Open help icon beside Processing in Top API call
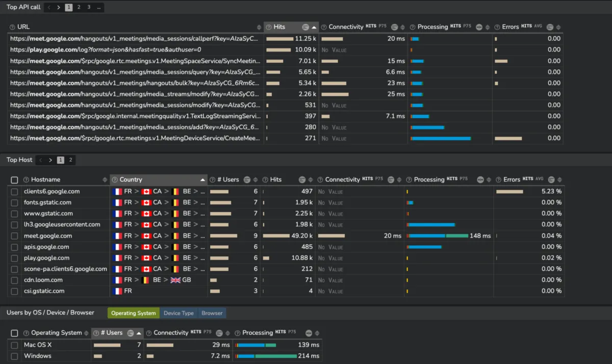Screen dimensions: 612x364 tap(413, 27)
